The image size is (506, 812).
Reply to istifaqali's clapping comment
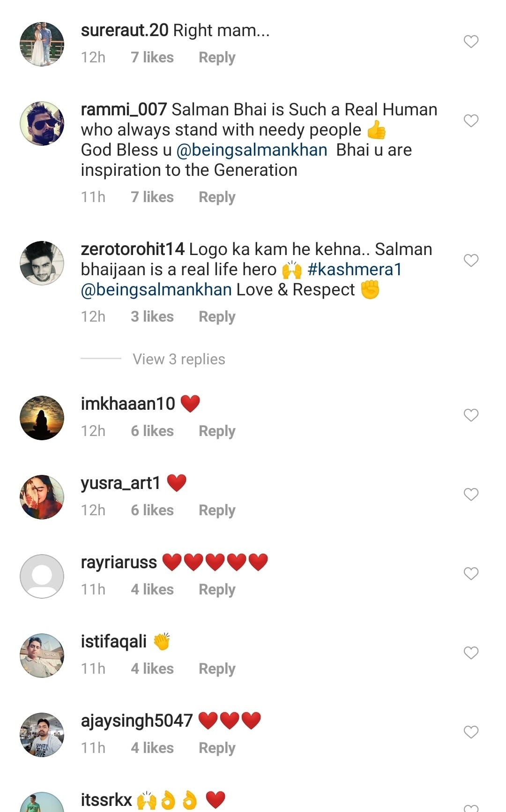click(217, 669)
